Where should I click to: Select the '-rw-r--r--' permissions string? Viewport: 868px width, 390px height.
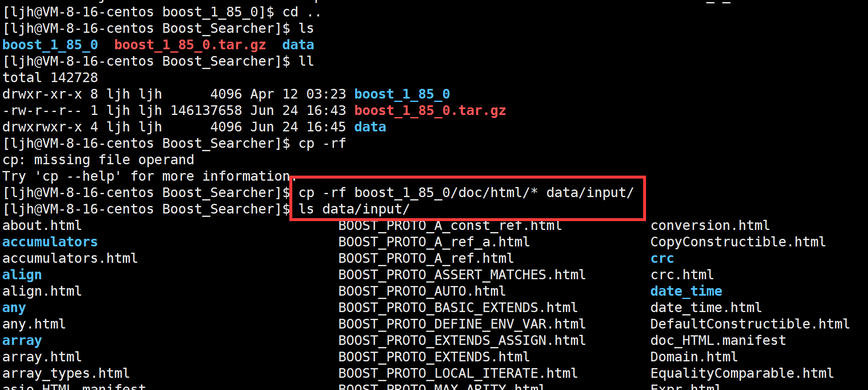pos(42,110)
